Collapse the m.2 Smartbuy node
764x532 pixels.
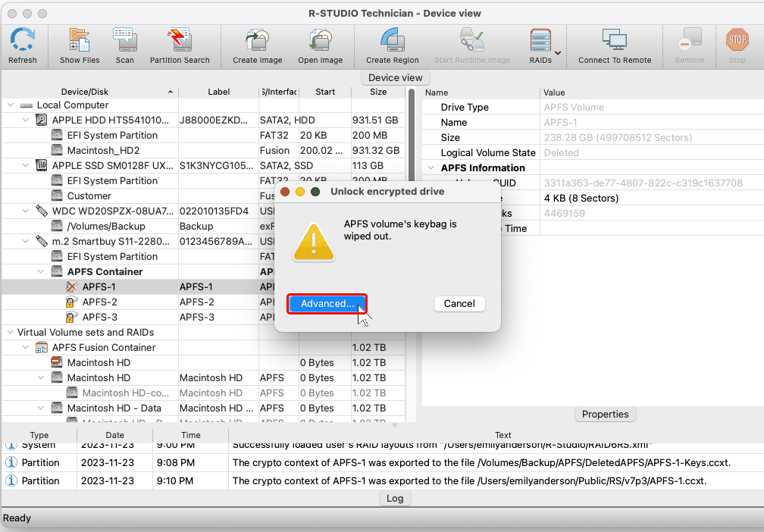25,241
